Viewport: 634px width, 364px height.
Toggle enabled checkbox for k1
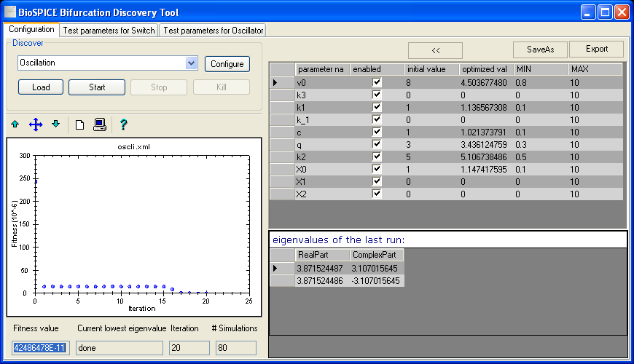pos(377,107)
